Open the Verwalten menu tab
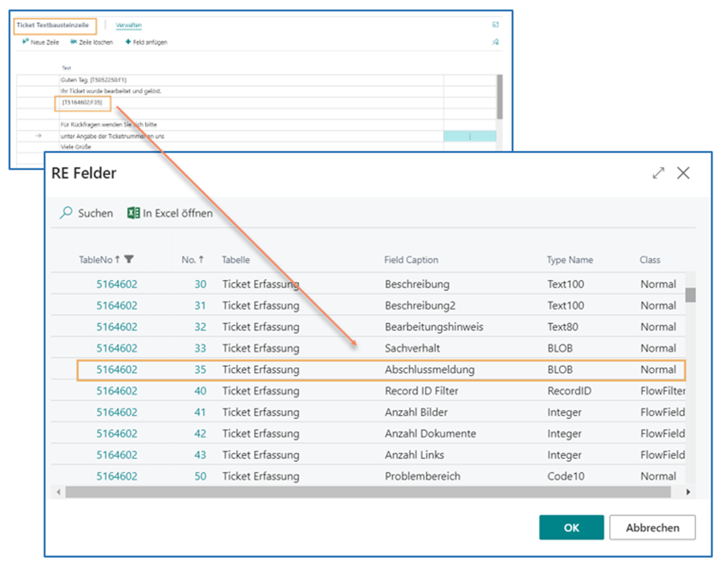The image size is (728, 568). [x=129, y=25]
